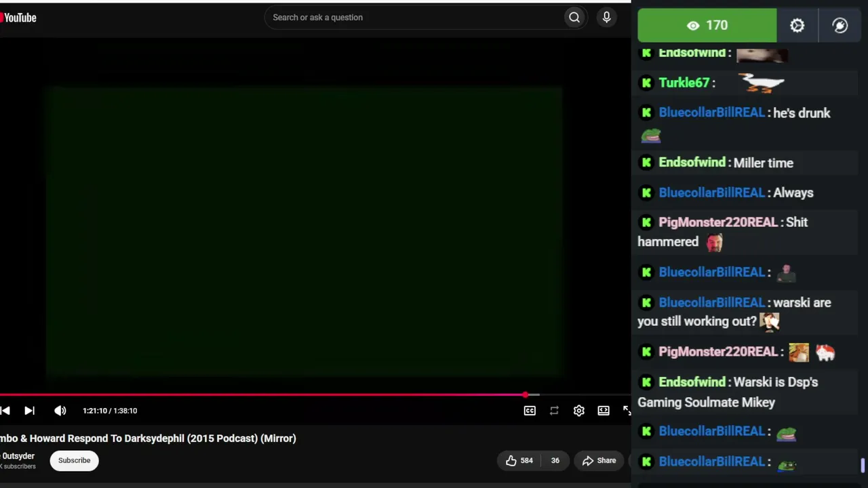The width and height of the screenshot is (868, 488).
Task: Open the Share dialog
Action: point(599,461)
